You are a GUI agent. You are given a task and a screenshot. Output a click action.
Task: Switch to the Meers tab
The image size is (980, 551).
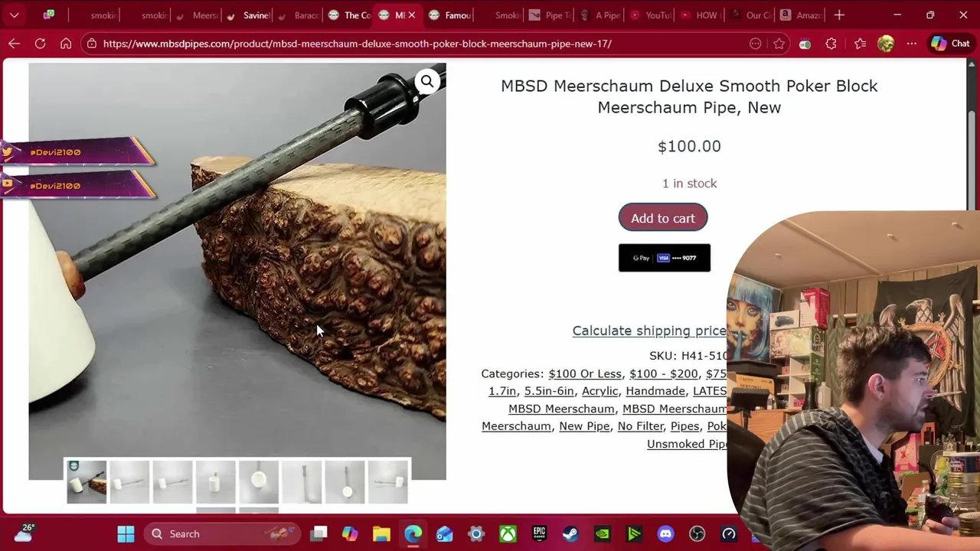point(197,15)
